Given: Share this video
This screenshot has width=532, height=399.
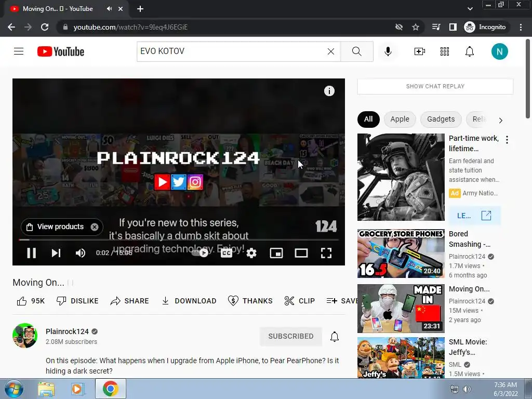Looking at the screenshot, I should [x=129, y=301].
